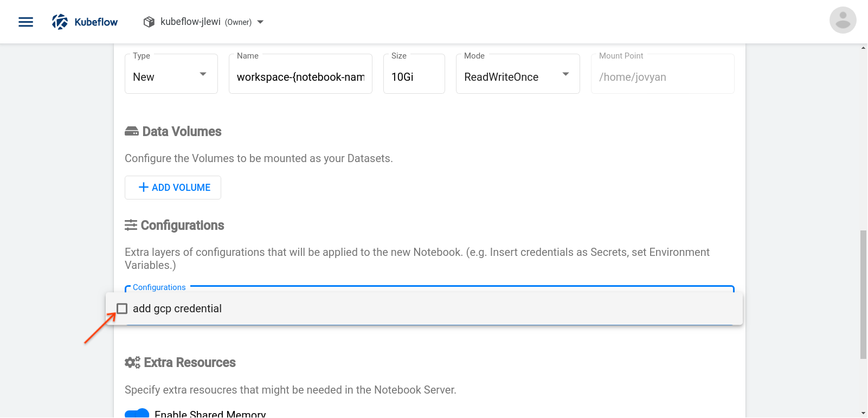This screenshot has width=868, height=418.
Task: Click the namespace cube icon
Action: click(149, 22)
